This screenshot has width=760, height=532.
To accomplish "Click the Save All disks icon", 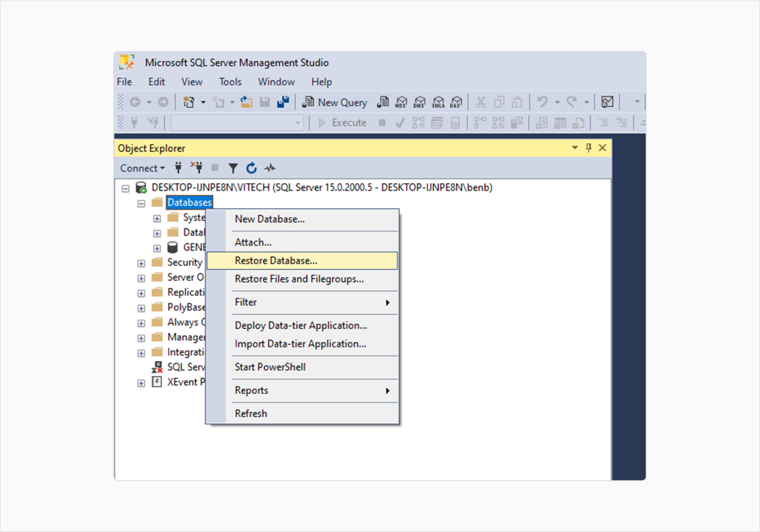I will click(283, 102).
